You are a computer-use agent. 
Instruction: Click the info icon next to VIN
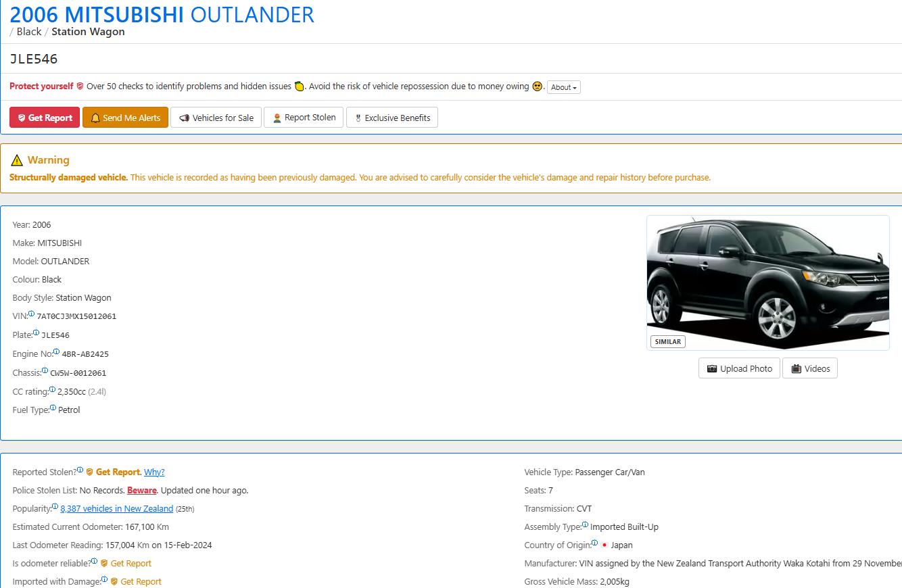point(31,314)
